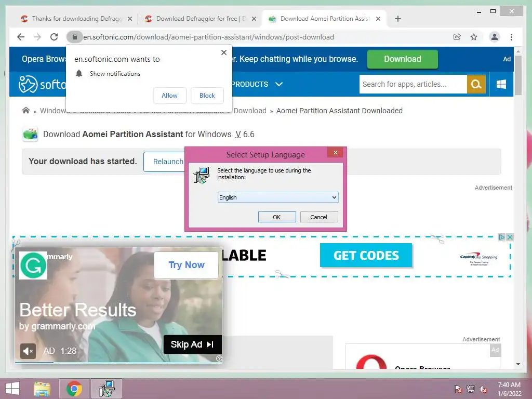Click the page scrollbar up arrow
This screenshot has width=532, height=399.
click(x=518, y=51)
